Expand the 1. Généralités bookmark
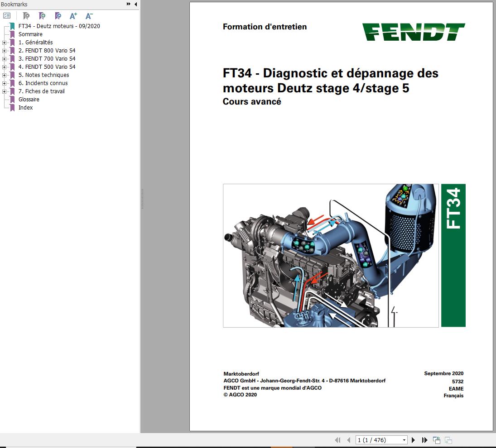 pyautogui.click(x=4, y=43)
